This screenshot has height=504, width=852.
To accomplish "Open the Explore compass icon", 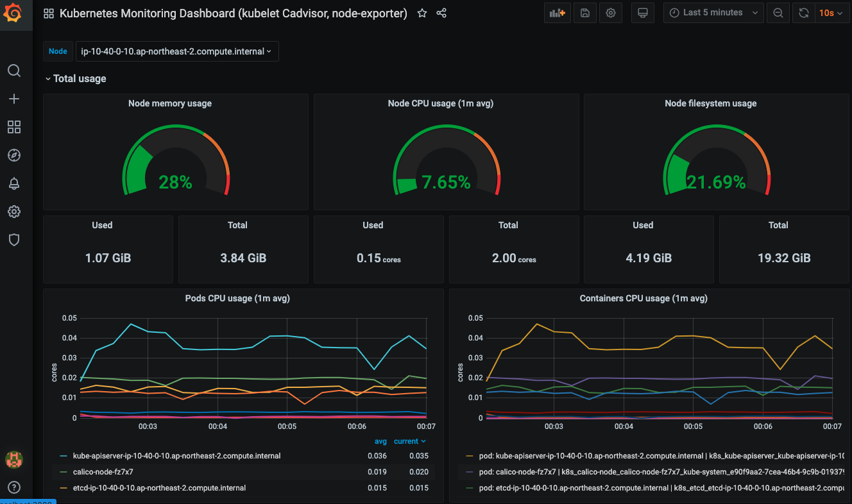I will tap(14, 155).
